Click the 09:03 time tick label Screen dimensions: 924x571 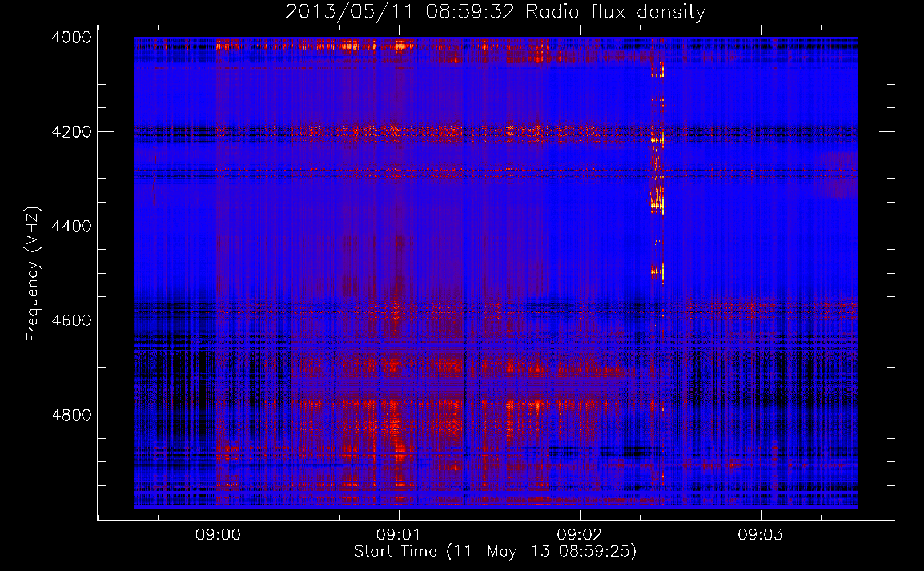[x=761, y=535]
